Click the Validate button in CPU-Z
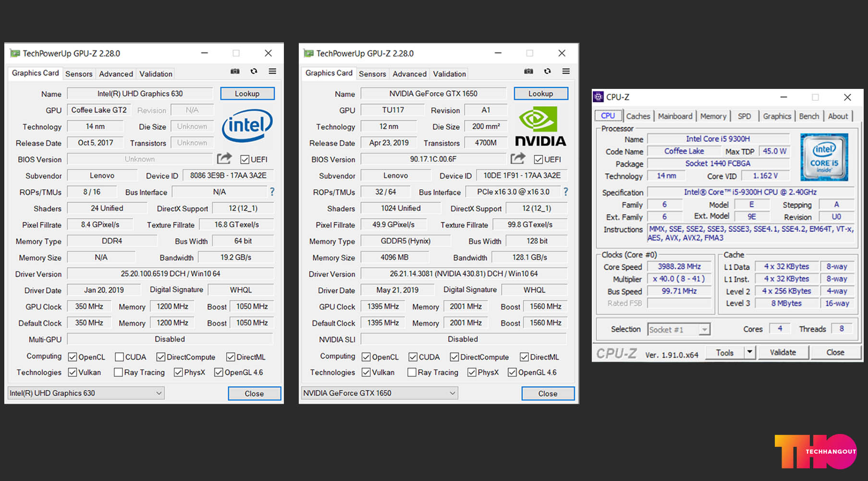 (x=782, y=352)
